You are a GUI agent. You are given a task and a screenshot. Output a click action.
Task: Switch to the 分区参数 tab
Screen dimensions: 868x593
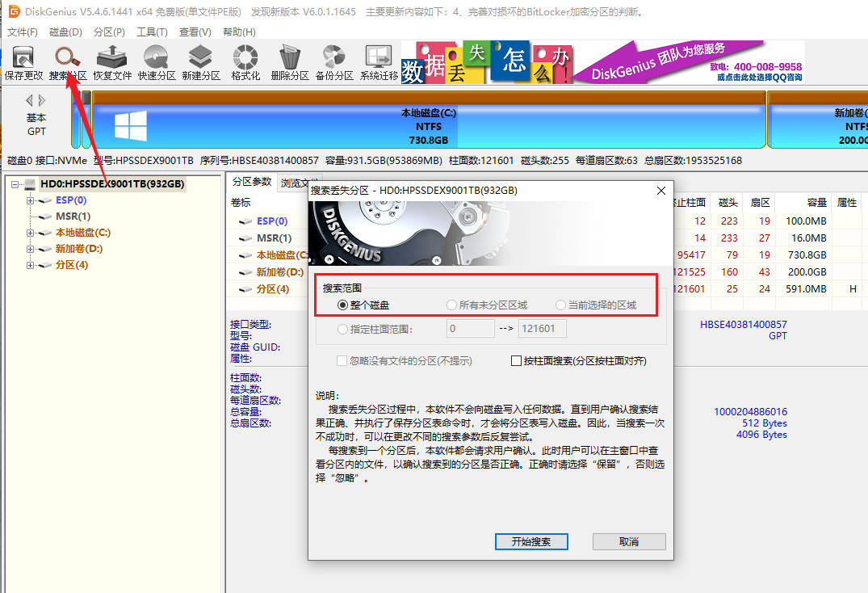coord(252,182)
